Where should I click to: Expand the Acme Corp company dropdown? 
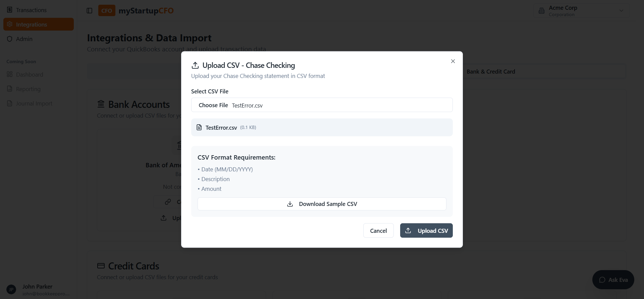tap(621, 11)
